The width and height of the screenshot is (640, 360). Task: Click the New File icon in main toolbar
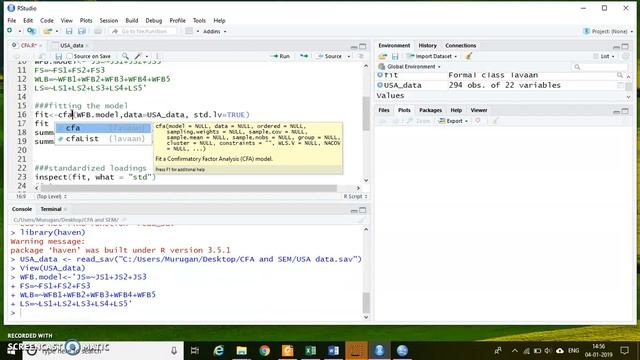pos(10,31)
